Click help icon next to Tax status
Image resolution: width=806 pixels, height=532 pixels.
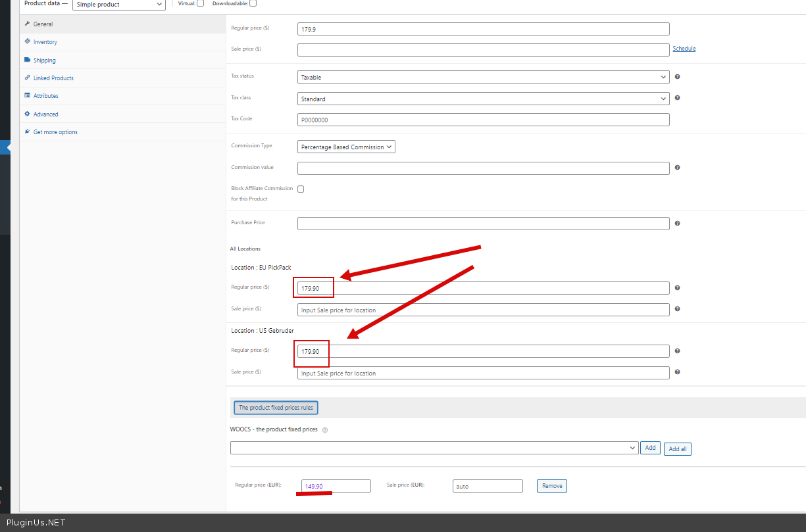pos(677,77)
